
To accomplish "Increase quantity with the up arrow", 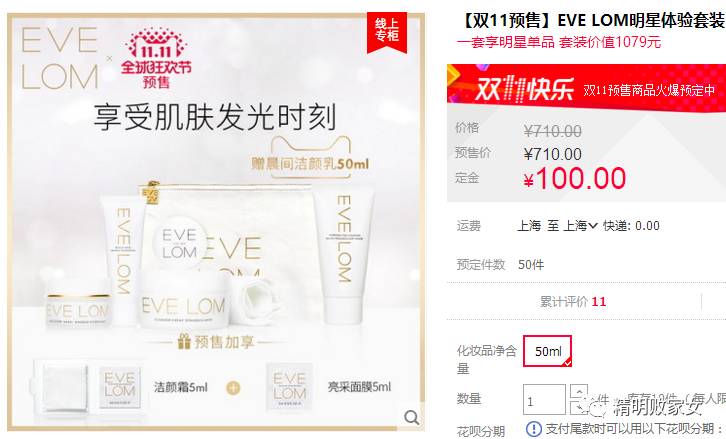I will click(579, 392).
